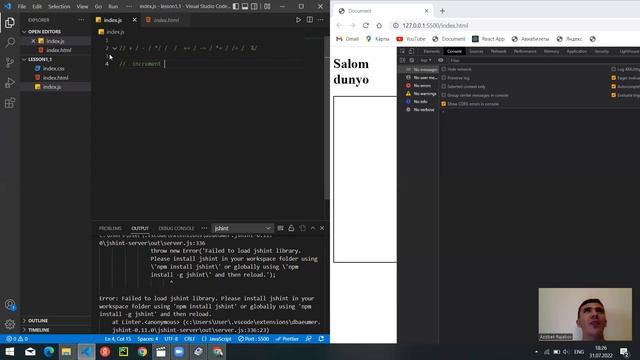The image size is (640, 360).
Task: Open Source Control view in activity bar
Action: click(10, 62)
